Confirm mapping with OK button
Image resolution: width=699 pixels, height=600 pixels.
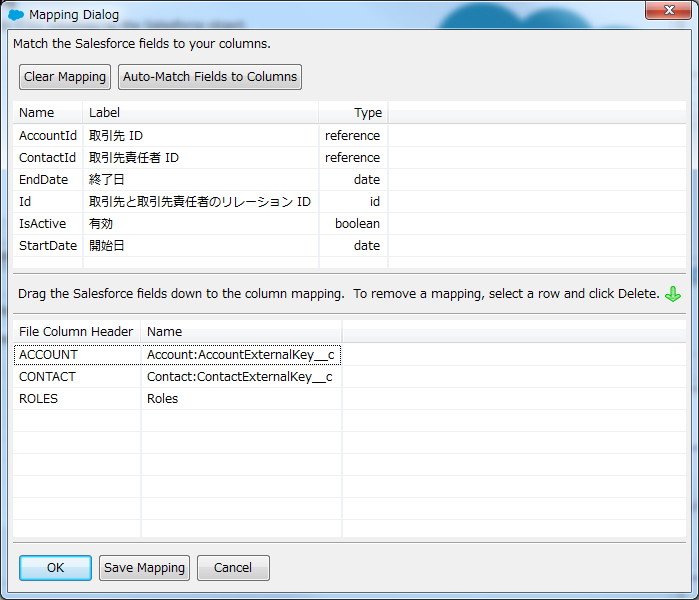coord(55,567)
